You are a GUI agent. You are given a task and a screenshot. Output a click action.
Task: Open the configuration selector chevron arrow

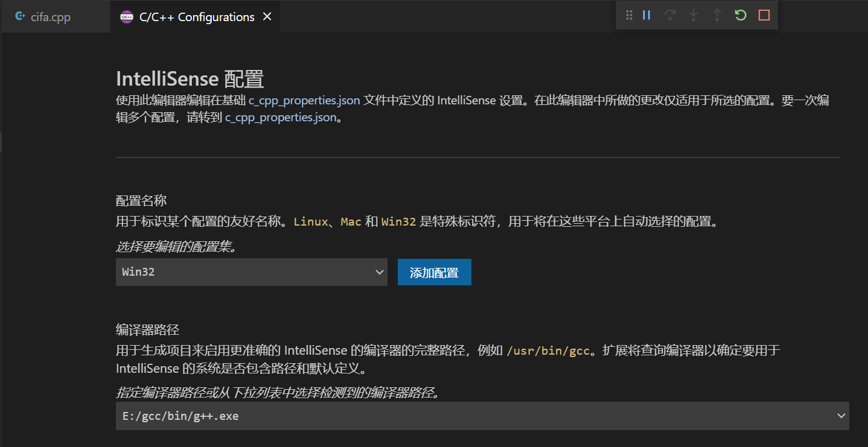tap(378, 272)
